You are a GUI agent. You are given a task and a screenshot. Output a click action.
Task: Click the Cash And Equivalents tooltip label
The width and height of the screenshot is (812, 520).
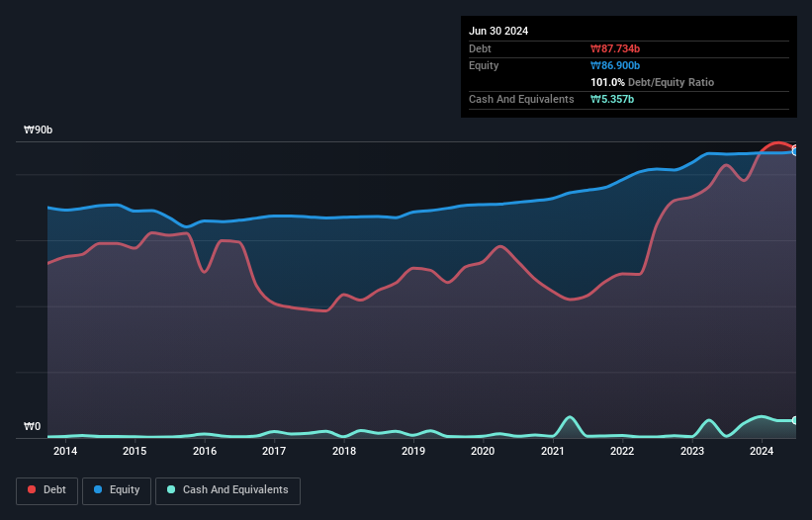521,99
